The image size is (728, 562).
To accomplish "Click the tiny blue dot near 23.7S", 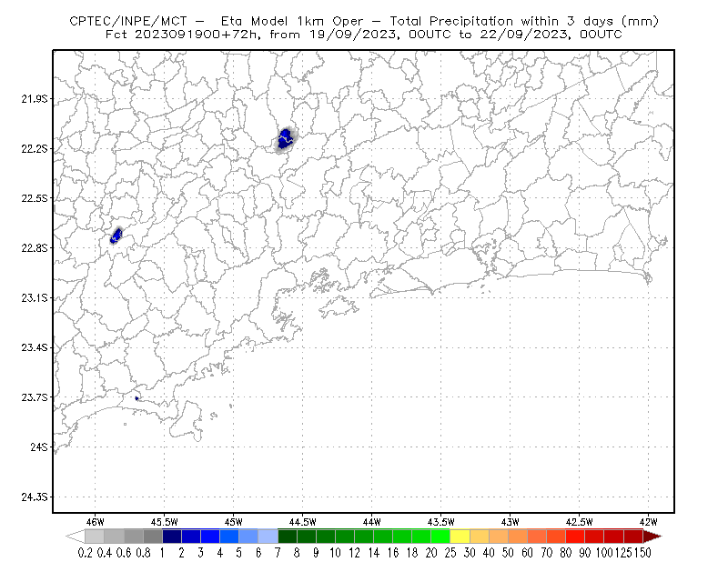I will [x=136, y=398].
